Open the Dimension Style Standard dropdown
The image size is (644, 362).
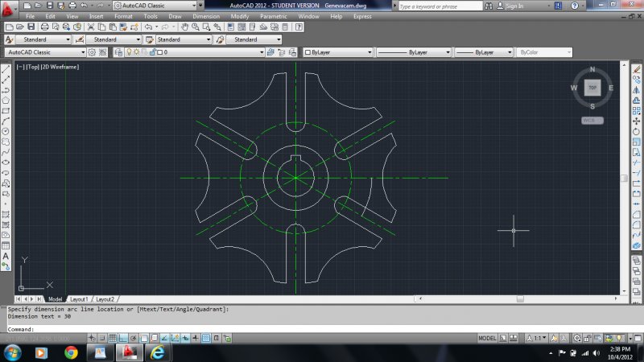click(x=114, y=39)
